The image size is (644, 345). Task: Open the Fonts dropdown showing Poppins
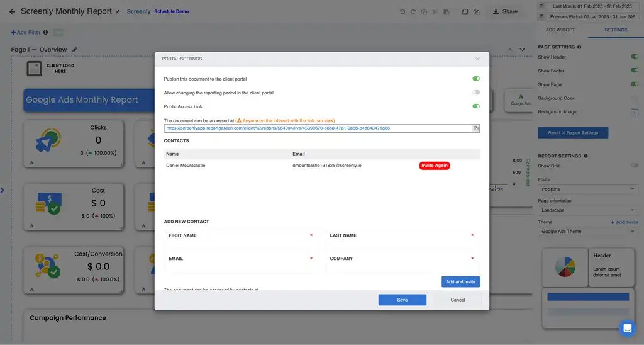click(588, 189)
